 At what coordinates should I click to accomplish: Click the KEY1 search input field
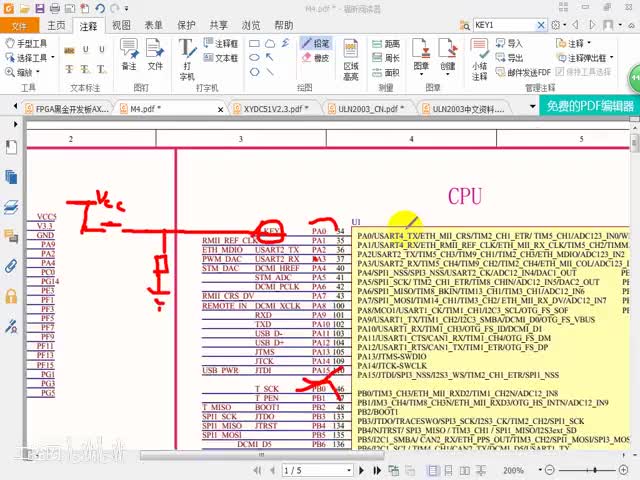(504, 25)
